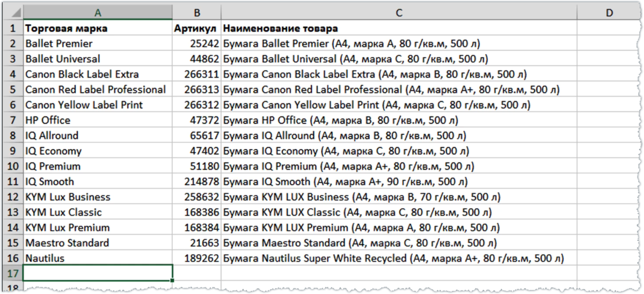The height and width of the screenshot is (294, 644).
Task: Click 'Бумага Ballet Universal' product name cell
Action: [x=399, y=59]
